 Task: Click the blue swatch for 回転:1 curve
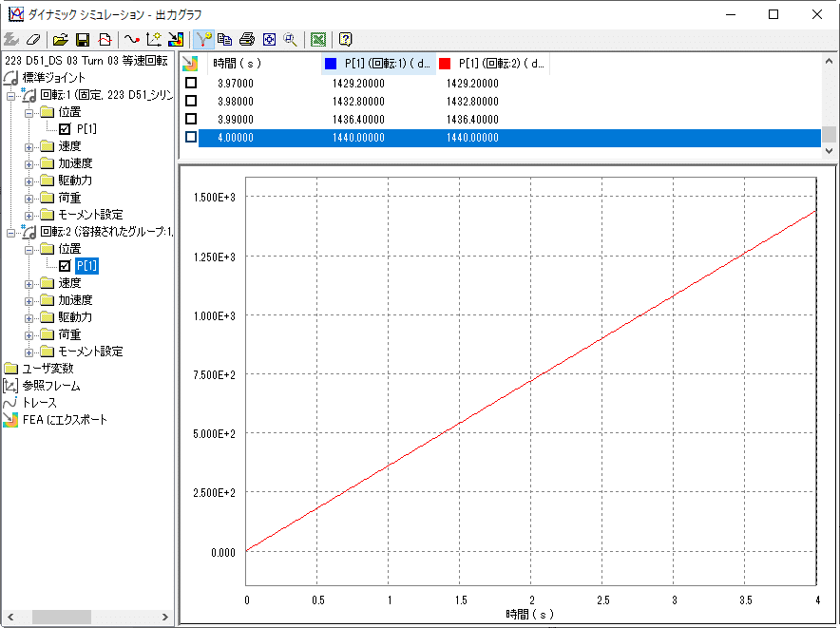331,64
